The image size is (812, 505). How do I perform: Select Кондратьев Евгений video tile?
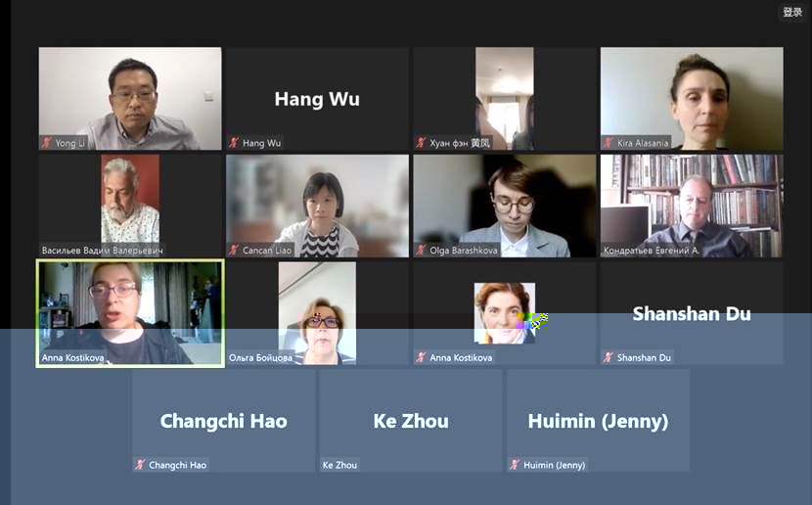692,206
